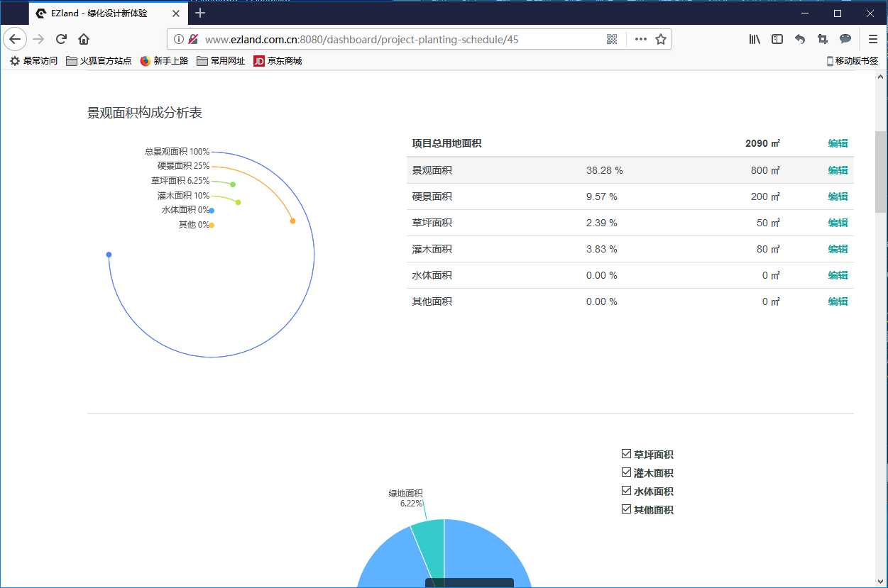Open a new browser tab
The image size is (888, 588).
200,13
